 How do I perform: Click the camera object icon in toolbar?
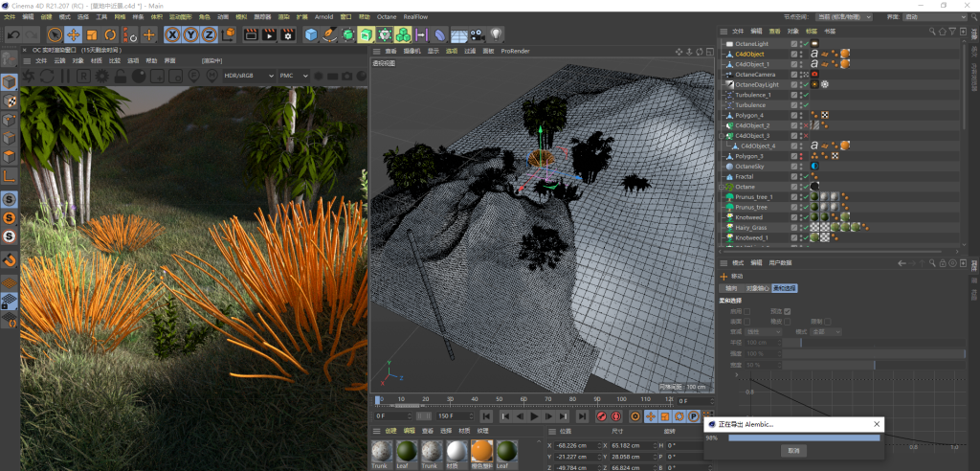(478, 35)
